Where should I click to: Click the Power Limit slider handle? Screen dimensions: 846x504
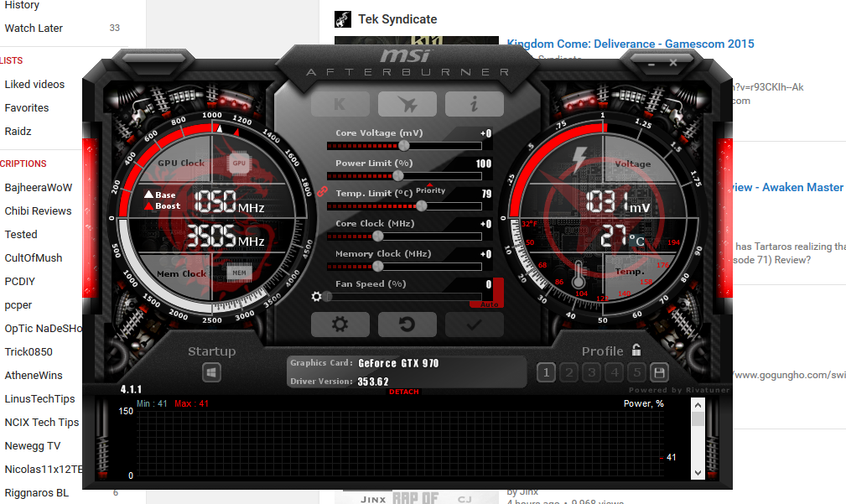point(398,176)
